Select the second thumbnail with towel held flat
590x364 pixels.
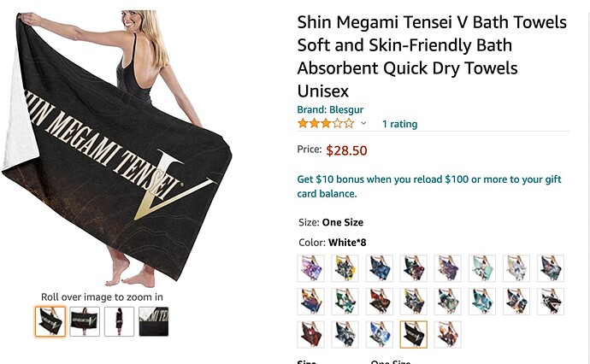[x=85, y=321]
